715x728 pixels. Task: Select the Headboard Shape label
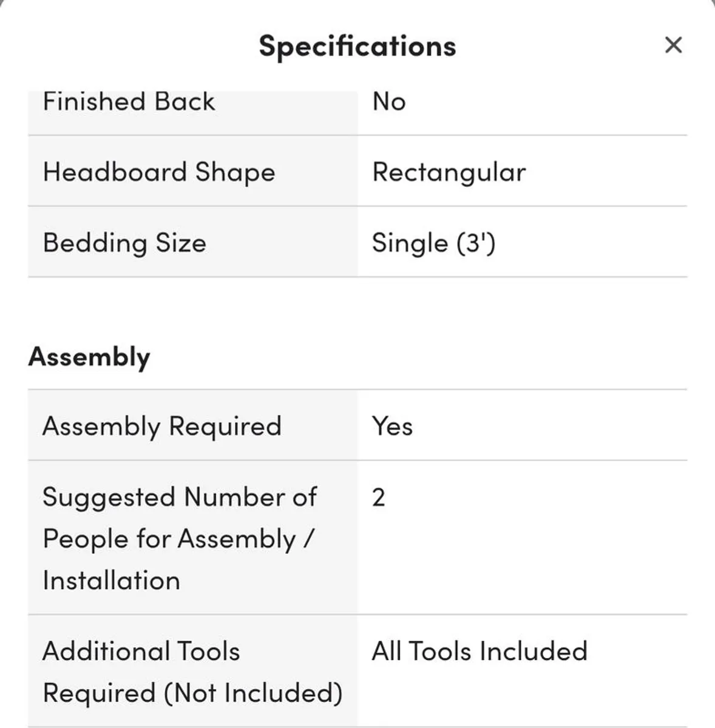158,172
